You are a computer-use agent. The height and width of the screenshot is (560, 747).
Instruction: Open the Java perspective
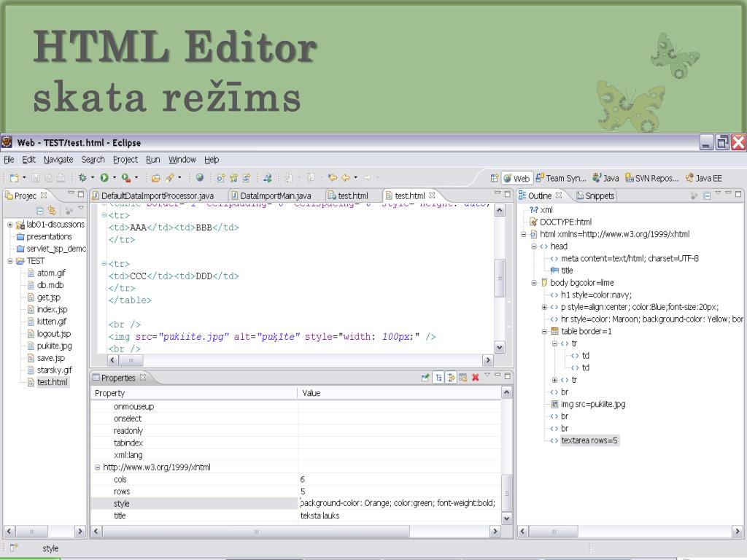point(605,178)
